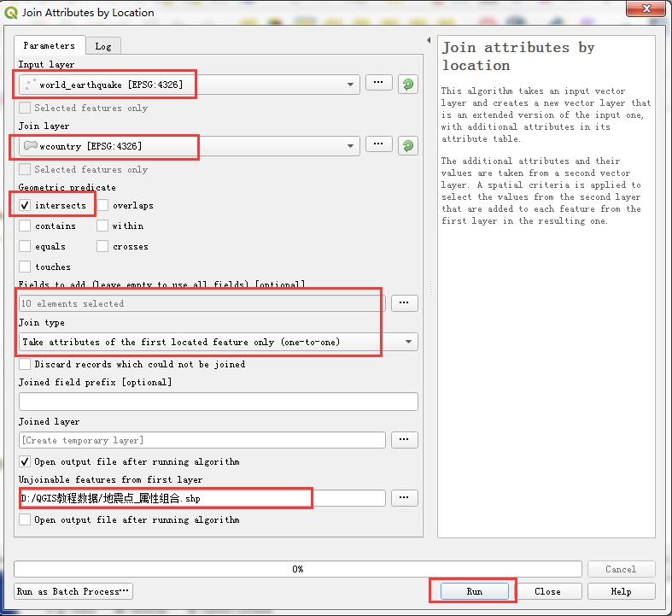Open Input layer dropdown world_earthquake
The height and width of the screenshot is (616, 672).
point(189,85)
